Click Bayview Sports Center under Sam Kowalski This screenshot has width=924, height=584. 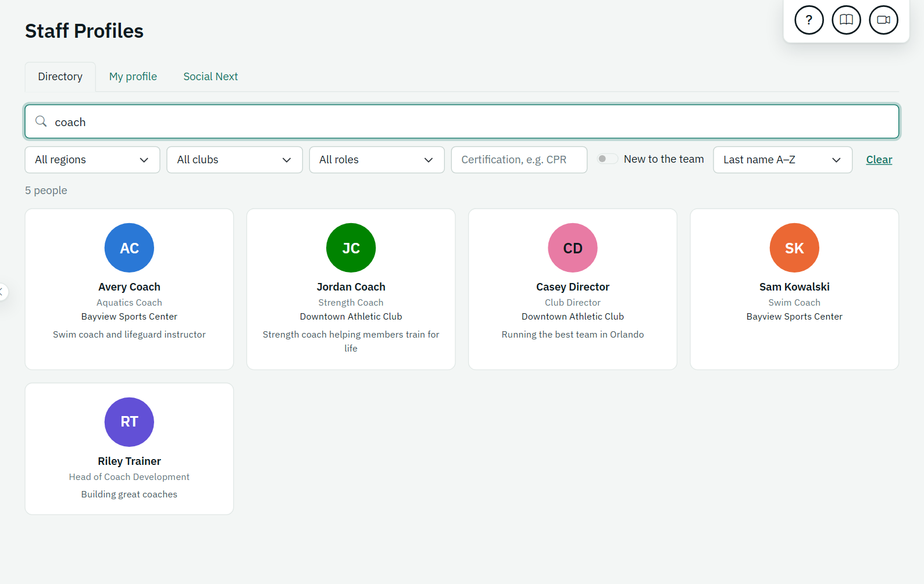point(794,317)
